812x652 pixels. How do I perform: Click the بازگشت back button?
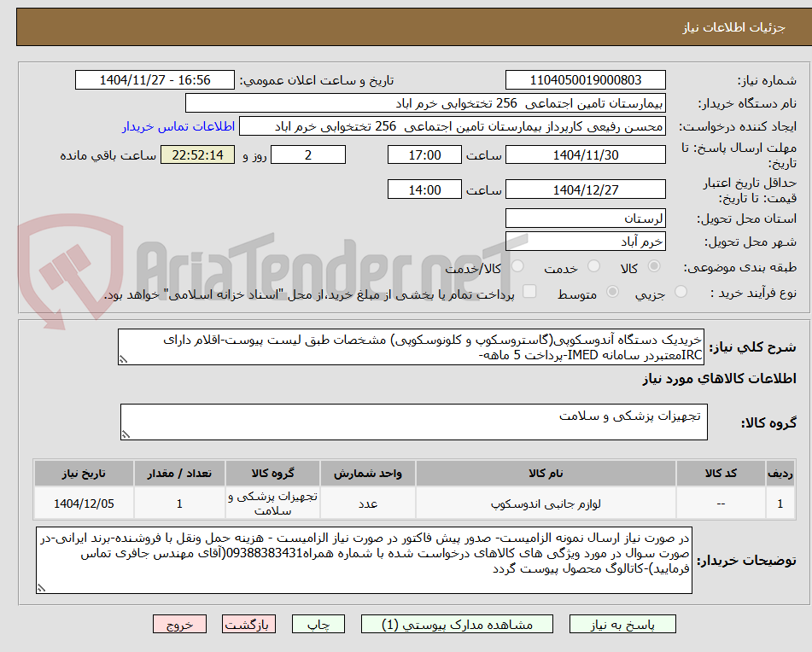pos(248,624)
